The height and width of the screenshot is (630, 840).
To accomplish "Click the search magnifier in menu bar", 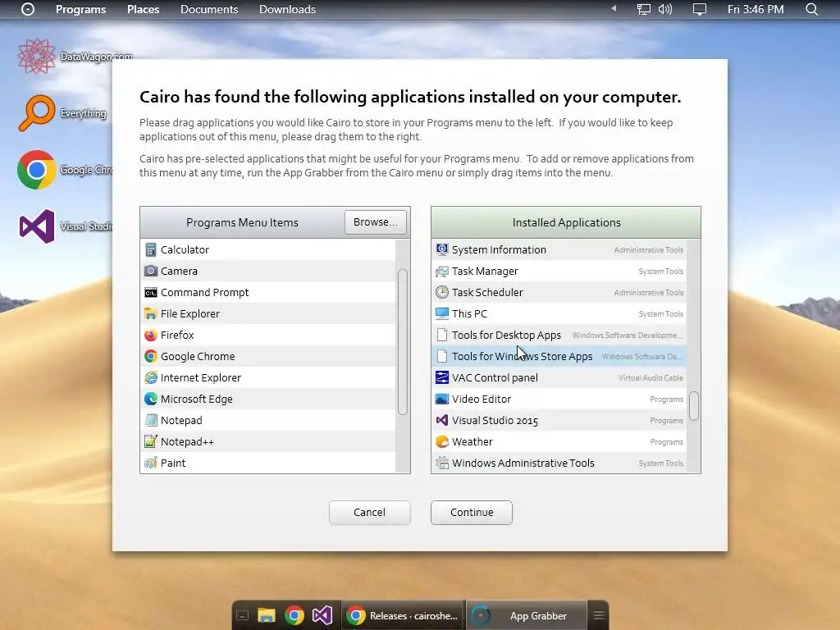I will 811,9.
